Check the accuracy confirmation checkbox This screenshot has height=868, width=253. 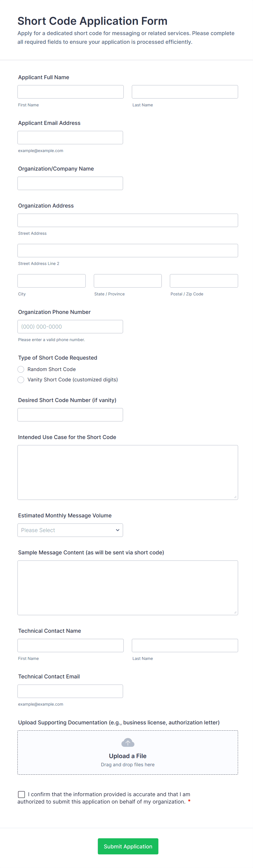click(x=21, y=795)
